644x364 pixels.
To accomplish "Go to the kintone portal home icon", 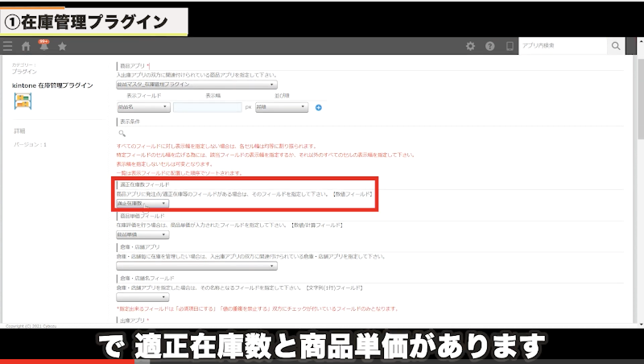I will pyautogui.click(x=26, y=47).
